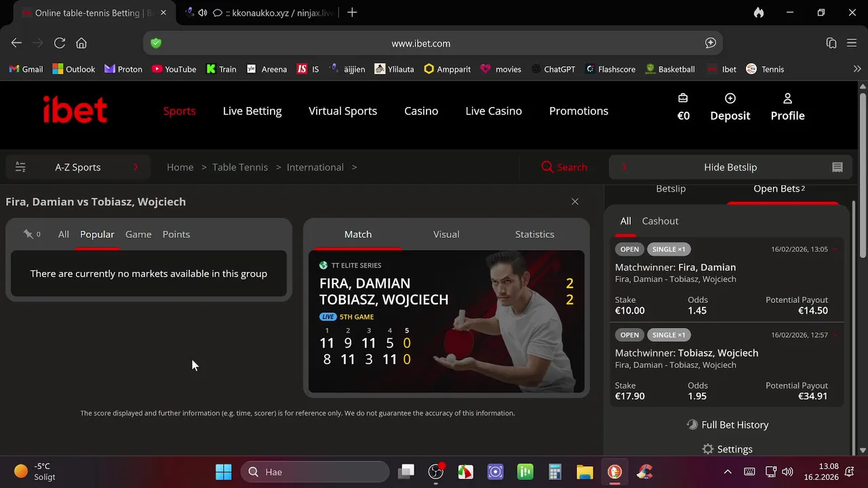Click the Windows taskbar search box
868x488 pixels.
pos(315,472)
